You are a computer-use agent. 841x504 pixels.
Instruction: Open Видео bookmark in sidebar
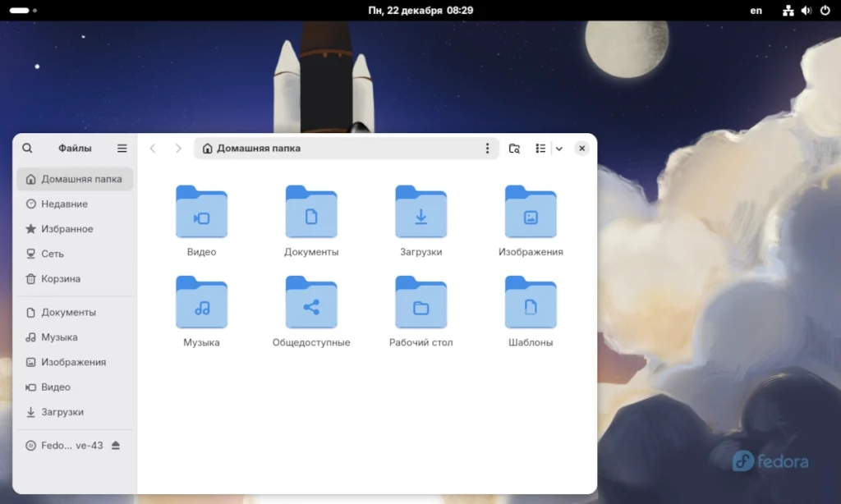(x=75, y=387)
